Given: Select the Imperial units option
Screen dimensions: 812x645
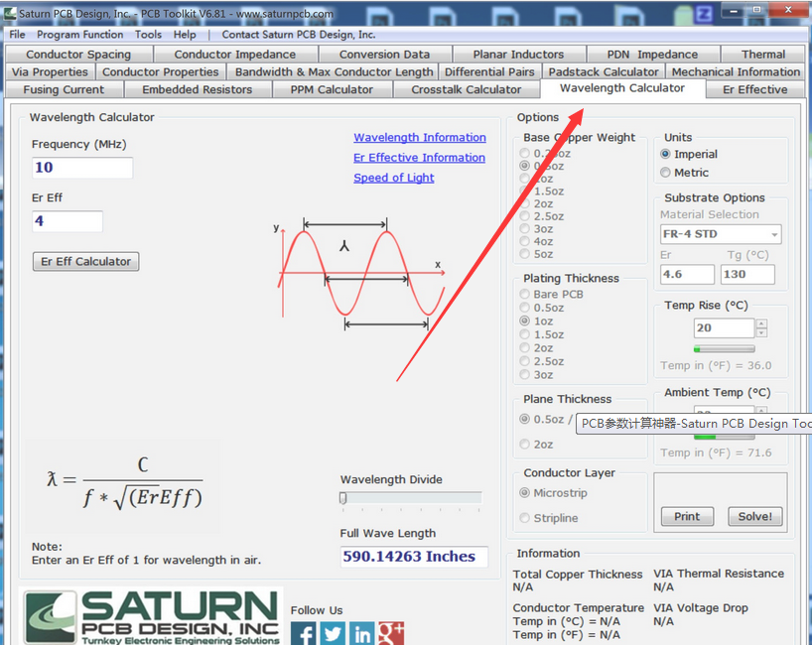Looking at the screenshot, I should [x=665, y=154].
